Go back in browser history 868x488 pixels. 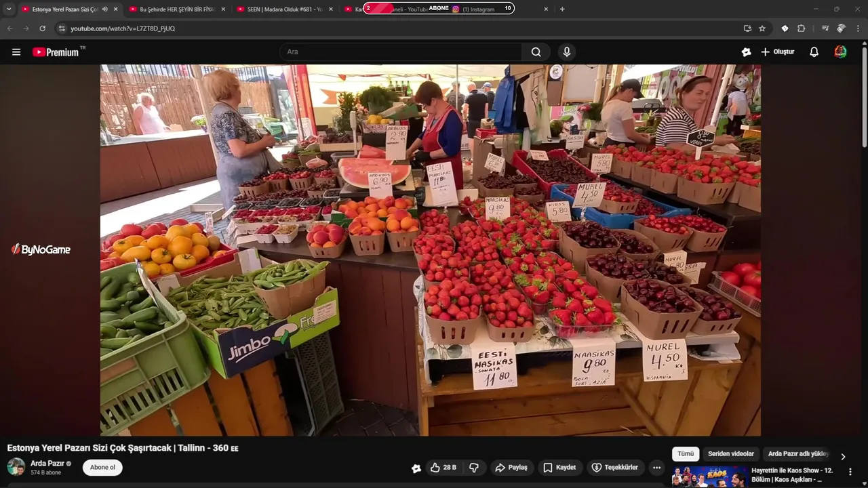(x=10, y=28)
